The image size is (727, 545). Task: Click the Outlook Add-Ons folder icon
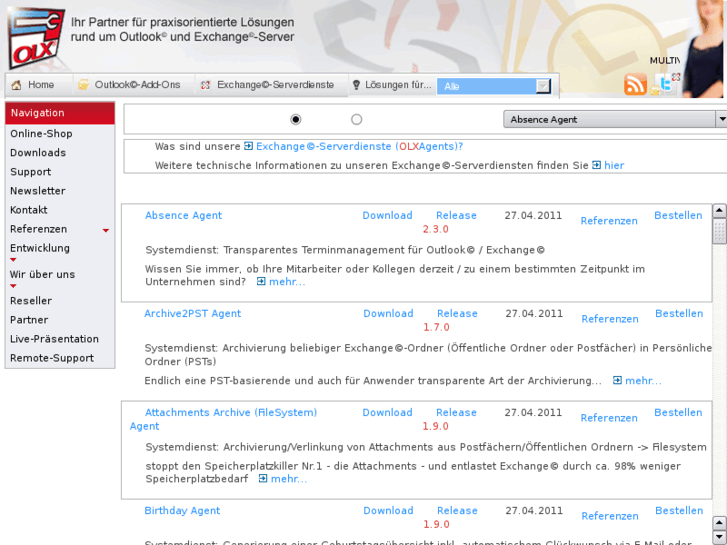pyautogui.click(x=83, y=85)
